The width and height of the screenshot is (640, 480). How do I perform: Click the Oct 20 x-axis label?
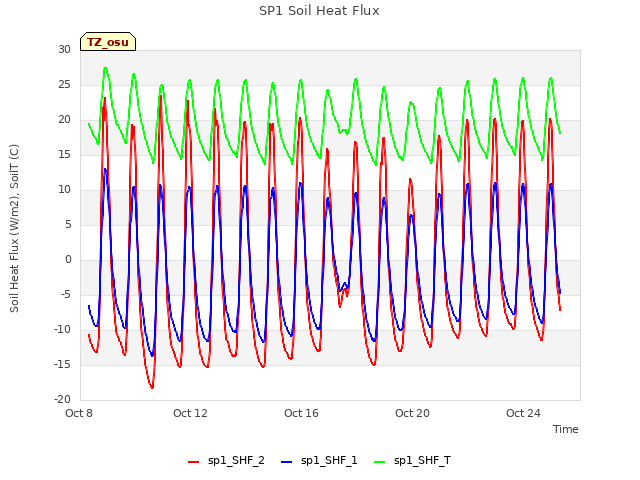pyautogui.click(x=412, y=413)
